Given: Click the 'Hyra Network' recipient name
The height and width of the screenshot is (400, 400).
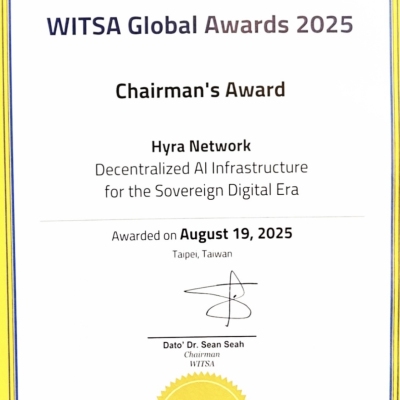Looking at the screenshot, I should click(x=201, y=146).
